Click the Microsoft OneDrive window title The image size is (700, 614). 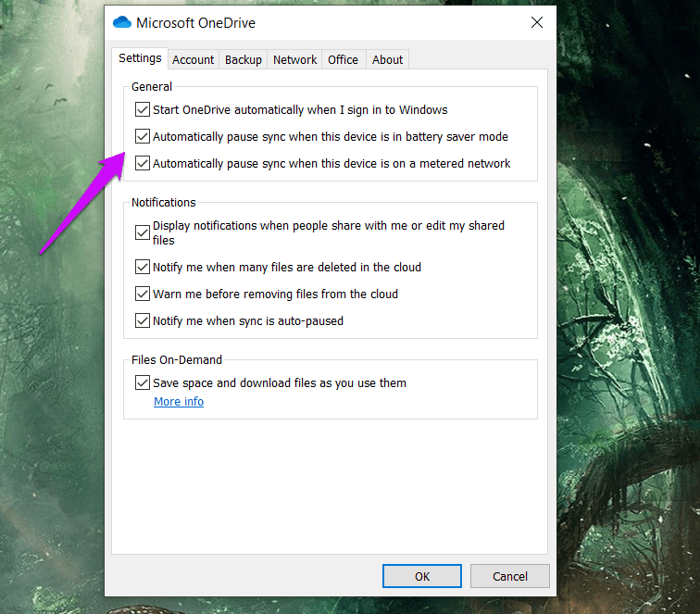point(195,23)
